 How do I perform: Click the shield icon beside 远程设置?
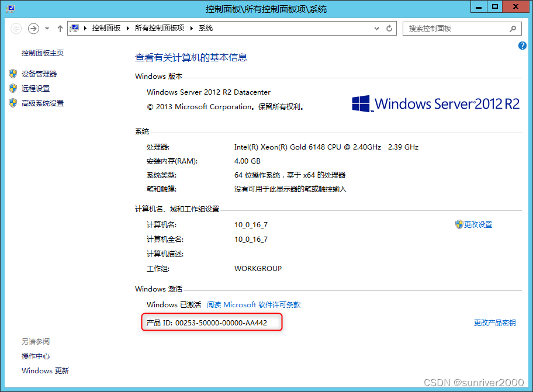tap(14, 88)
